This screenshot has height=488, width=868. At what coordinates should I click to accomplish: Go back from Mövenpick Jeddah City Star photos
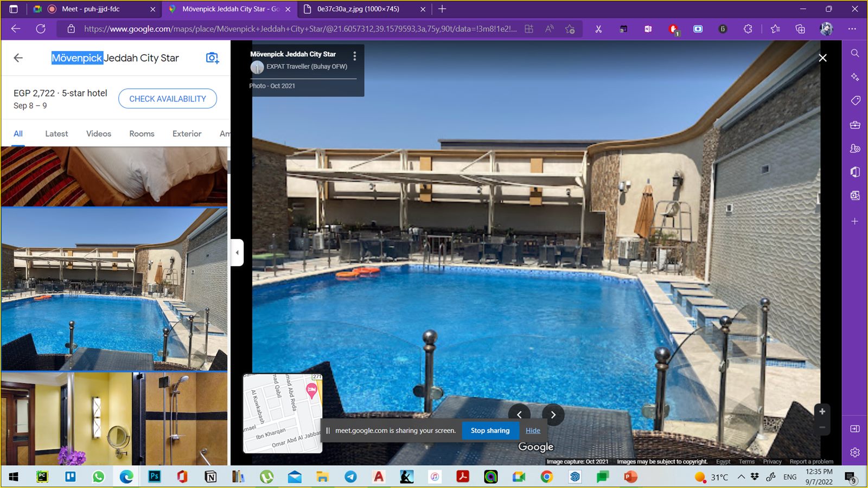click(x=18, y=58)
